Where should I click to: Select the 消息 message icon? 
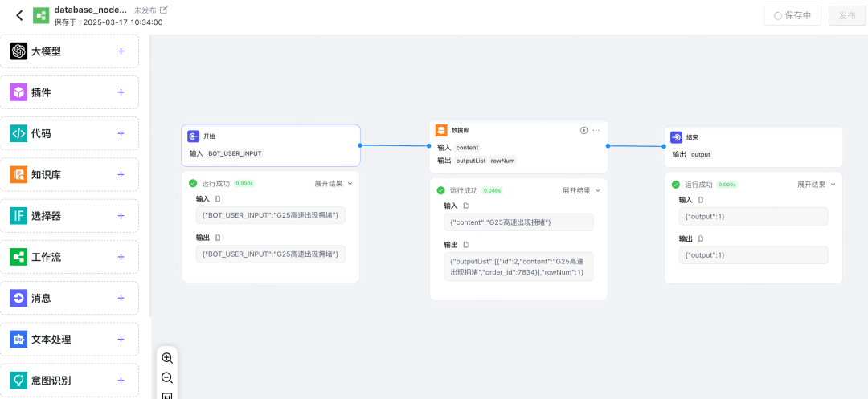[18, 299]
